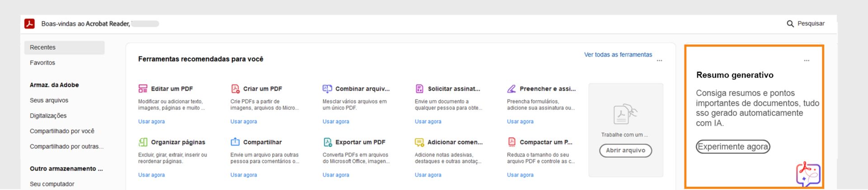The height and width of the screenshot is (190, 868).
Task: Click the search magnifier icon
Action: coord(790,24)
